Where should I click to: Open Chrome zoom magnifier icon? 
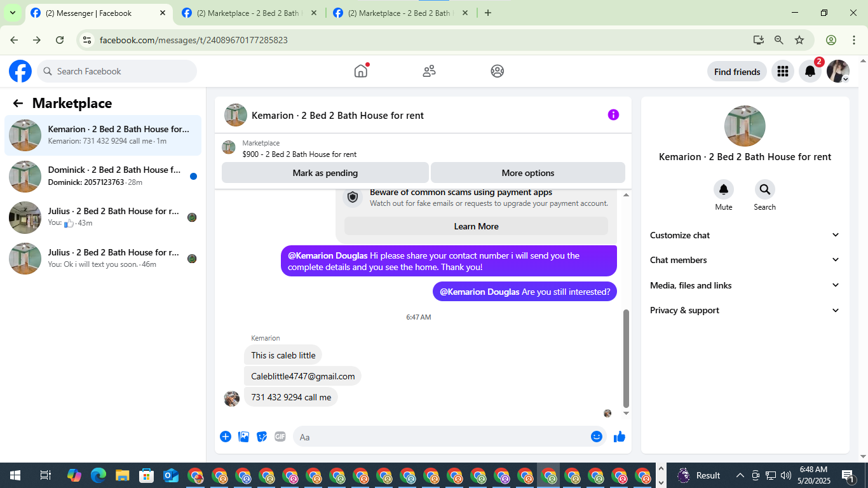coord(779,40)
